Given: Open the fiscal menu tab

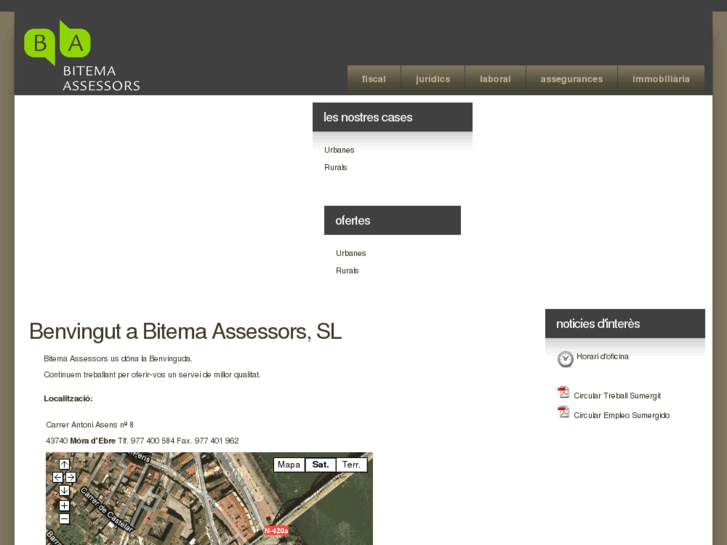Looking at the screenshot, I should click(x=374, y=79).
